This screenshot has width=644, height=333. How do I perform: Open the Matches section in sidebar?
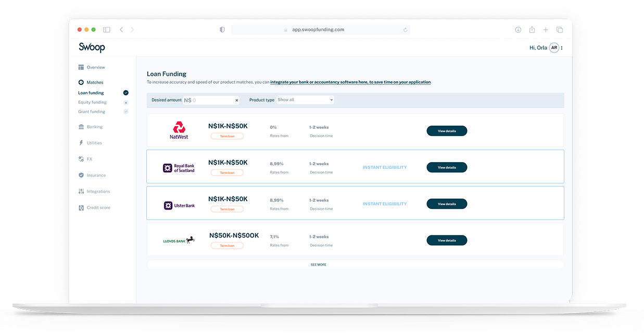click(95, 82)
